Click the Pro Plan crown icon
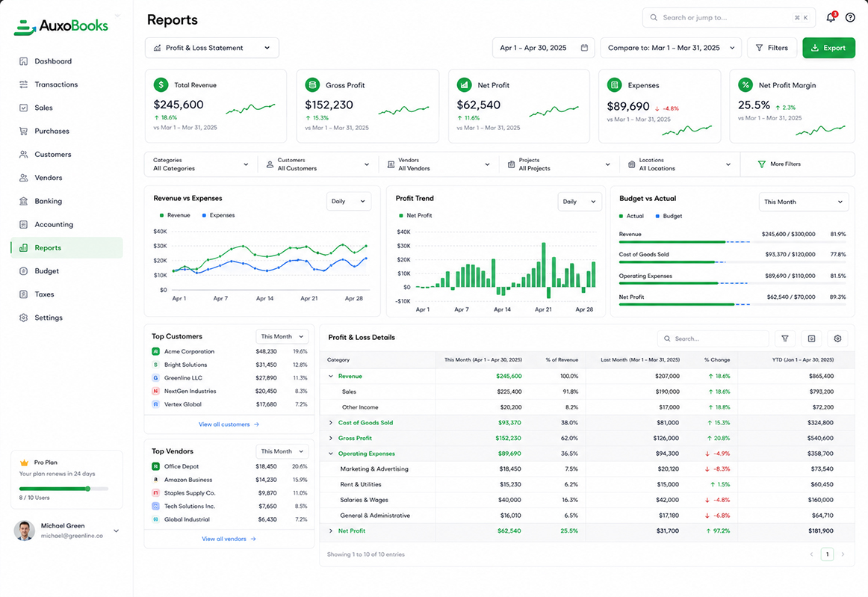The height and width of the screenshot is (597, 868). point(24,463)
